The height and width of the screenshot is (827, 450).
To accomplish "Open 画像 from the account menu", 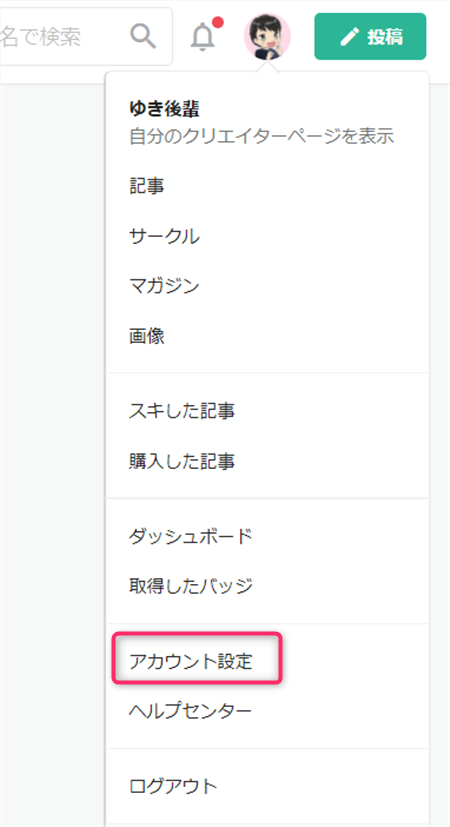I will click(147, 336).
